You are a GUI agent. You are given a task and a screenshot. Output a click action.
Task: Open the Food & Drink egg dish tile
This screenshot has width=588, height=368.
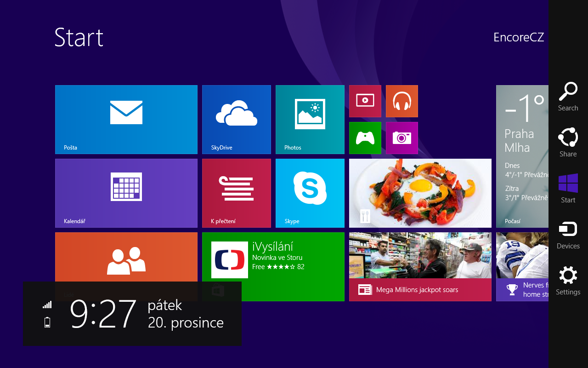click(420, 193)
